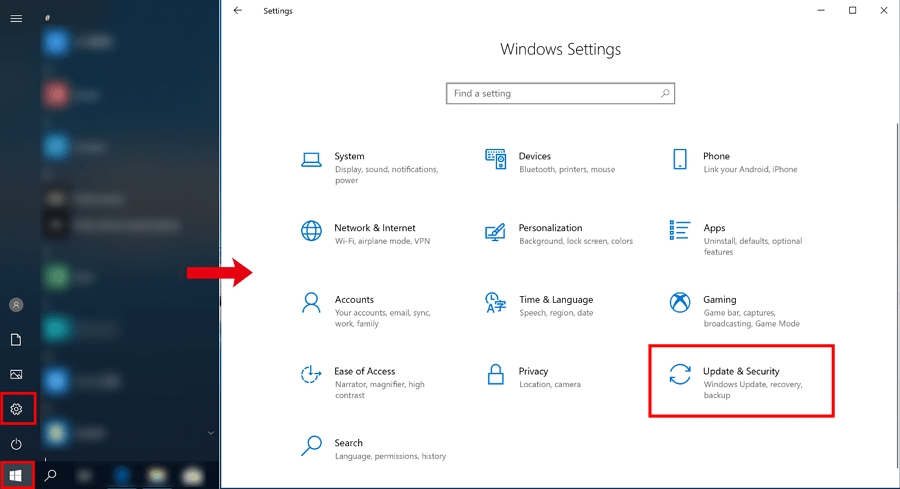900x489 pixels.
Task: Open the Devices keyboard and speaker icon
Action: [495, 159]
